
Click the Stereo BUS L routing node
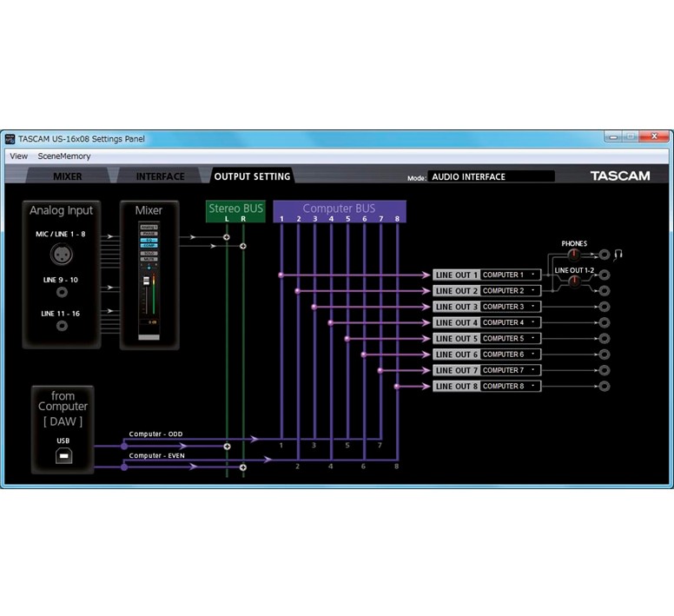(227, 236)
